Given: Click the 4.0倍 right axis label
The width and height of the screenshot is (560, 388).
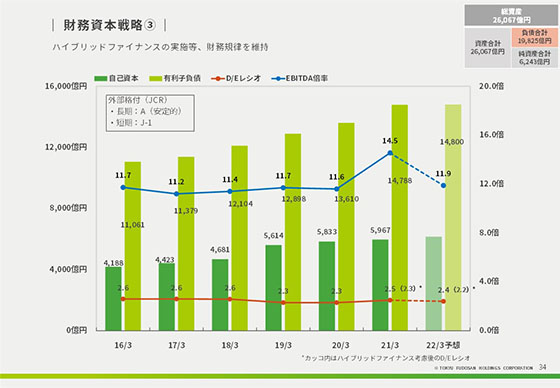Looking at the screenshot, I should coord(489,281).
